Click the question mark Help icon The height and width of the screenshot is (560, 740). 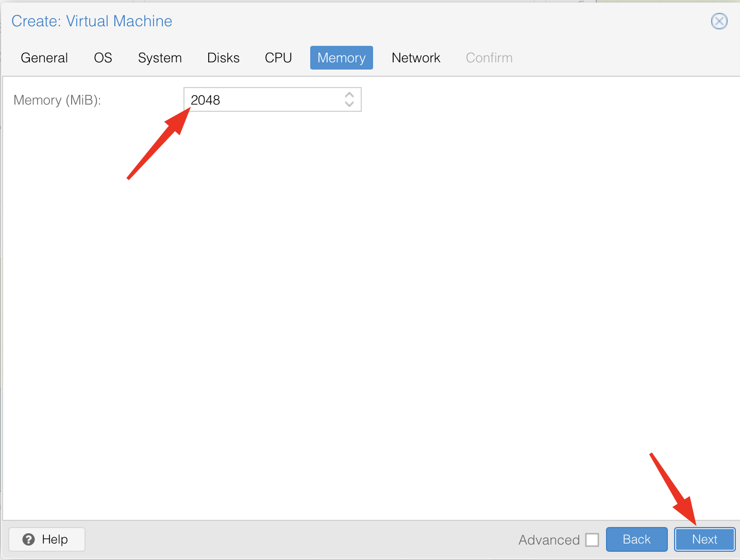tap(29, 539)
